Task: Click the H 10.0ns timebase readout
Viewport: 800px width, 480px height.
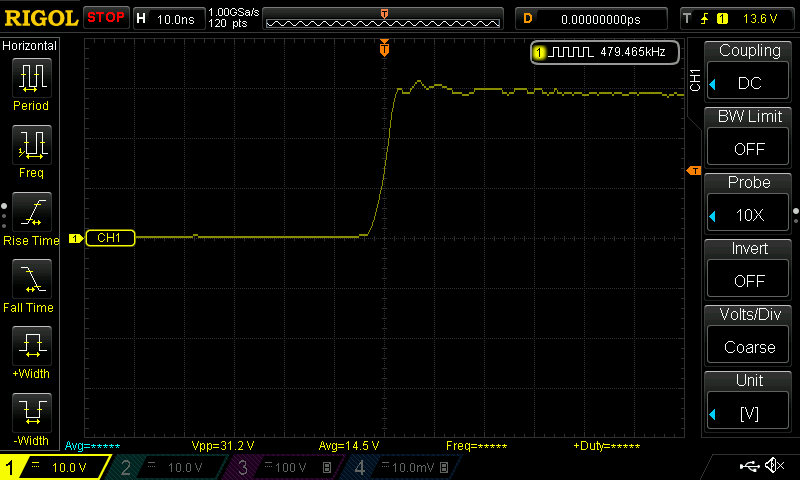Action: (x=169, y=19)
